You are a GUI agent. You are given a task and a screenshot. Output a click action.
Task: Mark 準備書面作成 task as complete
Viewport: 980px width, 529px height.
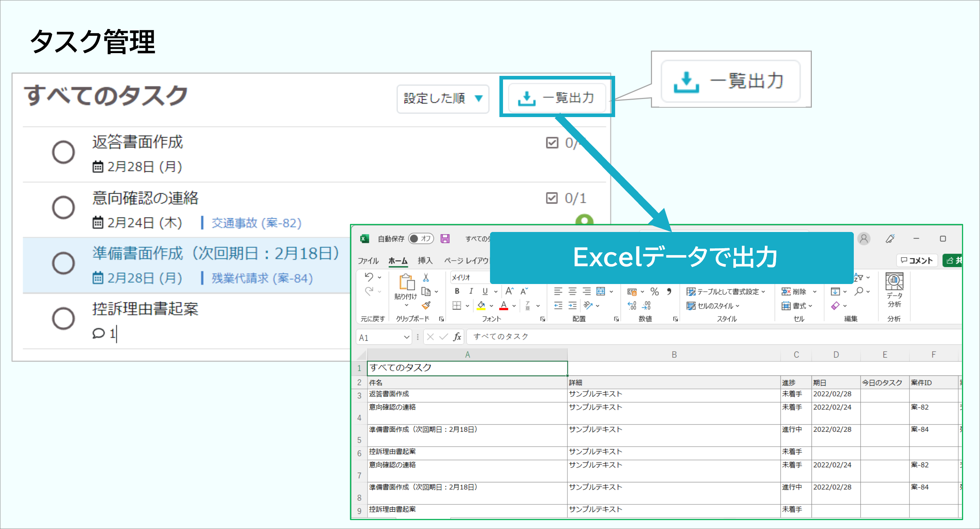(64, 263)
